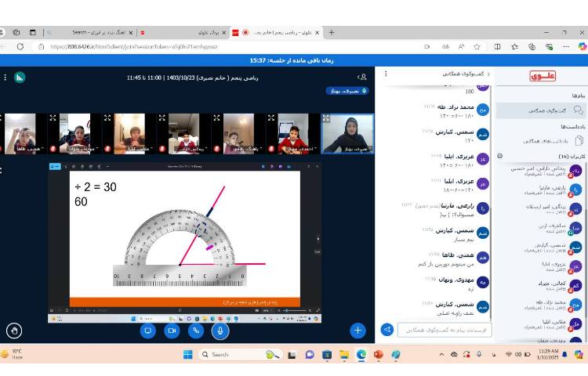Open the همتی طاها webcam thumbnail
The height and width of the screenshot is (376, 588).
pos(21,134)
